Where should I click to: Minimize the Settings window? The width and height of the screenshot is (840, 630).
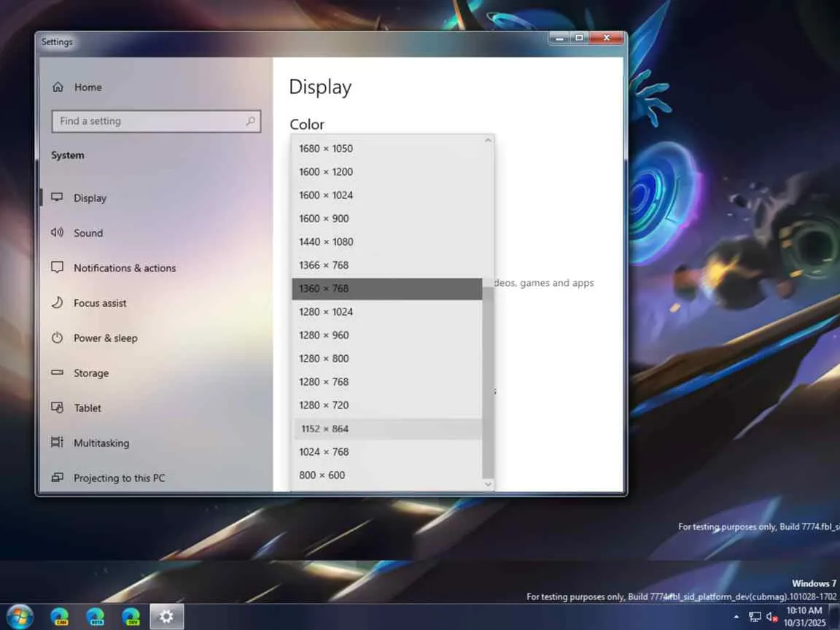pos(559,38)
